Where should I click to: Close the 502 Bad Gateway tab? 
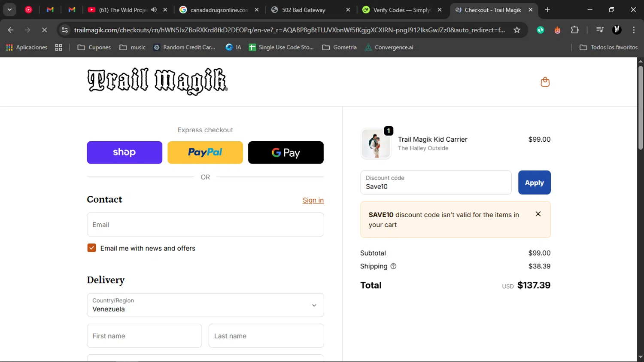[348, 9]
